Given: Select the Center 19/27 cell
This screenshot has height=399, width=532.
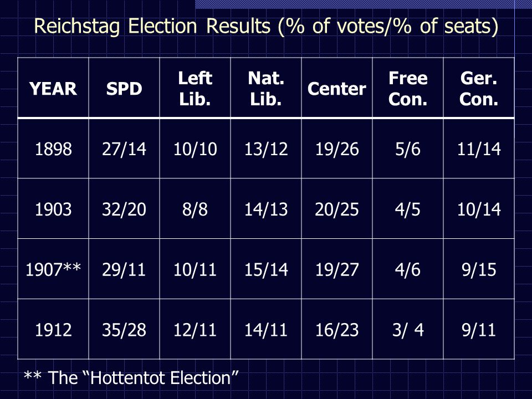Looking at the screenshot, I should point(337,269).
